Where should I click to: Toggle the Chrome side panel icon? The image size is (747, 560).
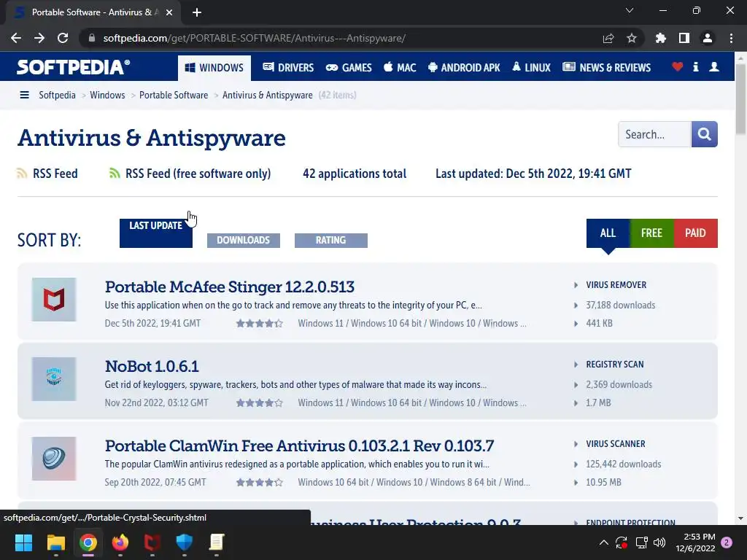pos(684,38)
